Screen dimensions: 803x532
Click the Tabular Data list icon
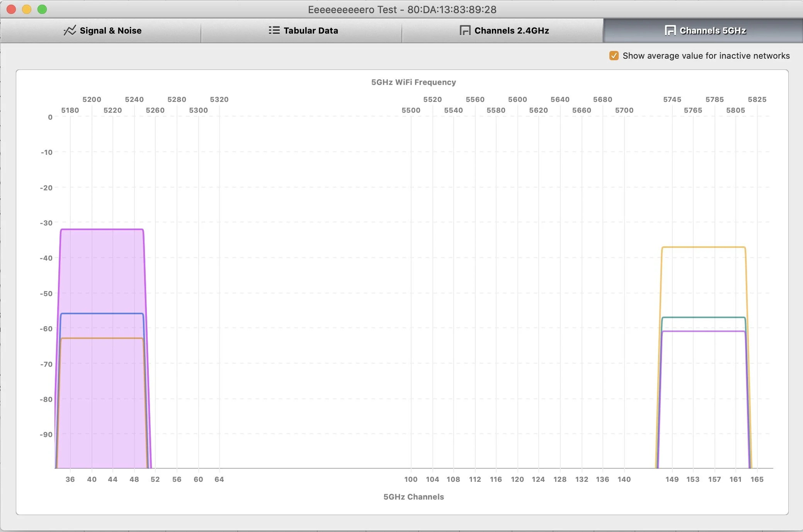coord(274,30)
